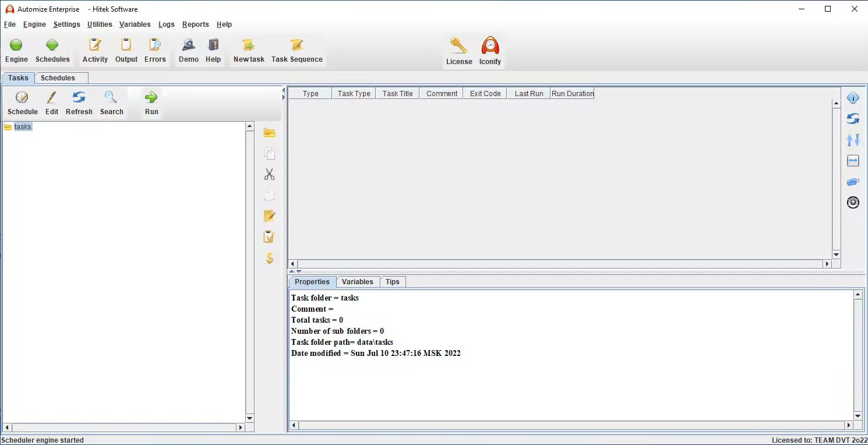Collapse the split pane divider arrow

(292, 271)
